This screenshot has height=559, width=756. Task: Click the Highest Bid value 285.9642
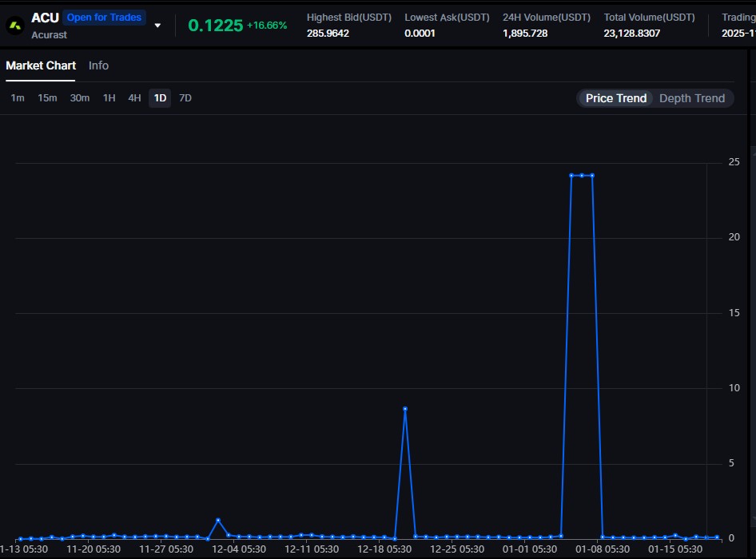pyautogui.click(x=328, y=34)
